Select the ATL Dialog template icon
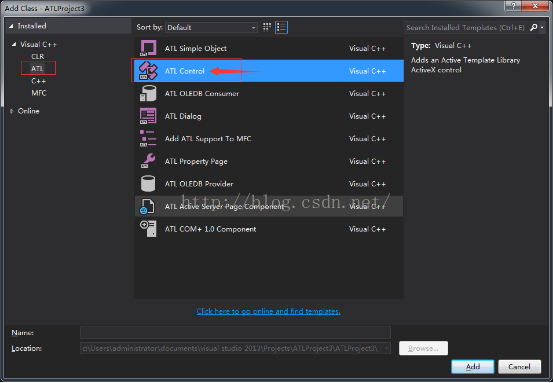The width and height of the screenshot is (553, 383). [148, 116]
